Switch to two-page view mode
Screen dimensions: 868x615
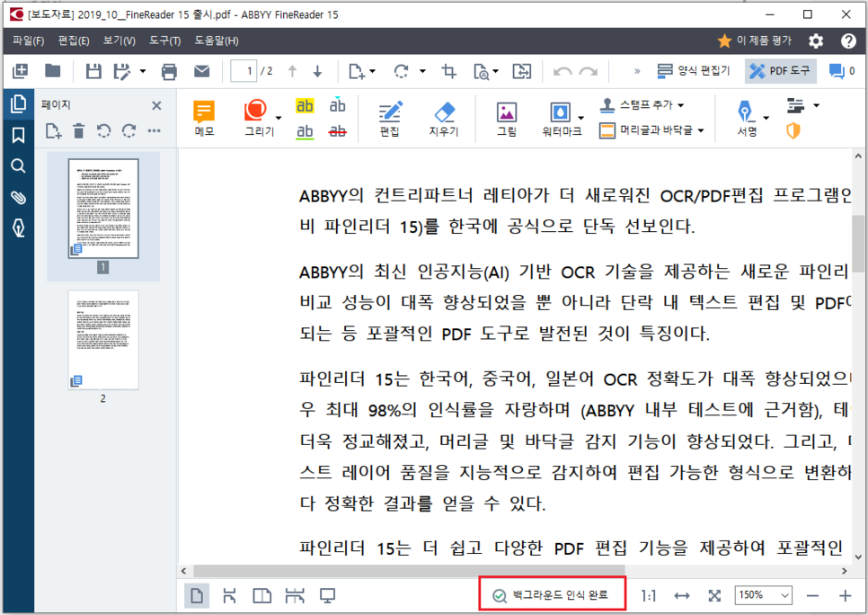(x=261, y=596)
